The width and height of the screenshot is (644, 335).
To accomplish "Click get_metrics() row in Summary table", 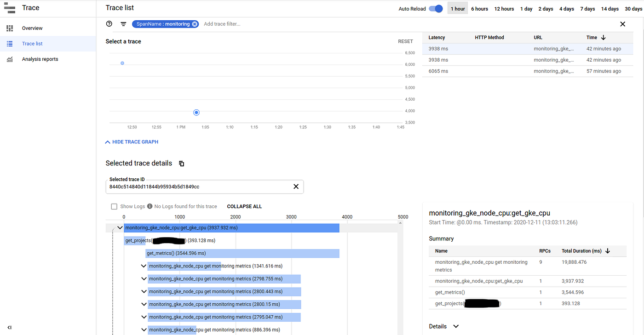I will pyautogui.click(x=528, y=292).
